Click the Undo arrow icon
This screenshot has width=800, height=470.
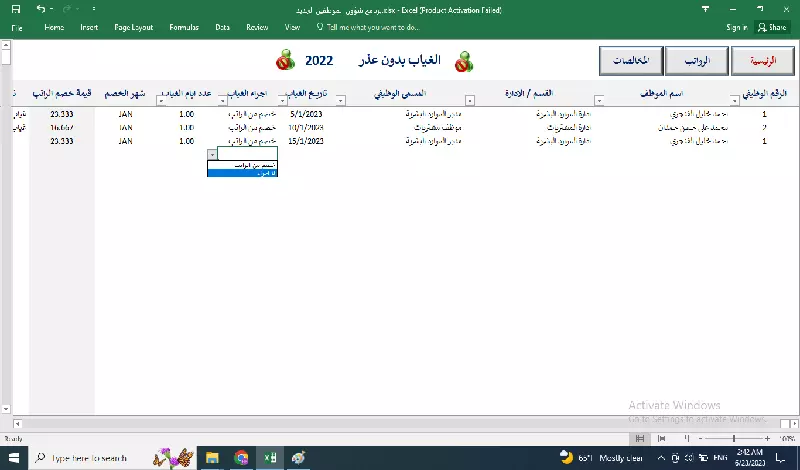click(x=41, y=9)
